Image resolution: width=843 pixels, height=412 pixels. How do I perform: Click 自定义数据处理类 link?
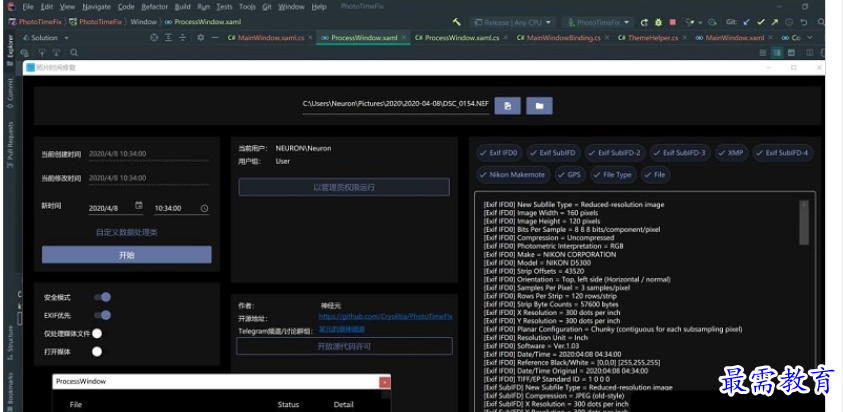(127, 232)
